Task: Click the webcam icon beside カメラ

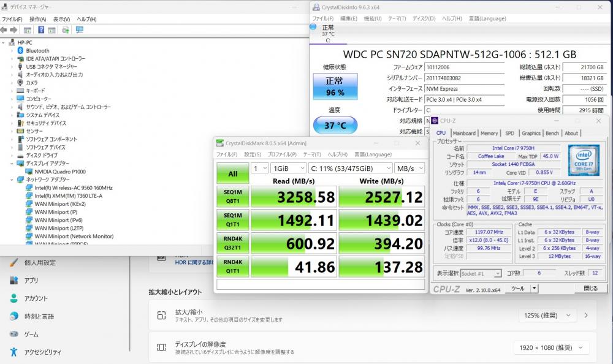Action: click(x=20, y=83)
